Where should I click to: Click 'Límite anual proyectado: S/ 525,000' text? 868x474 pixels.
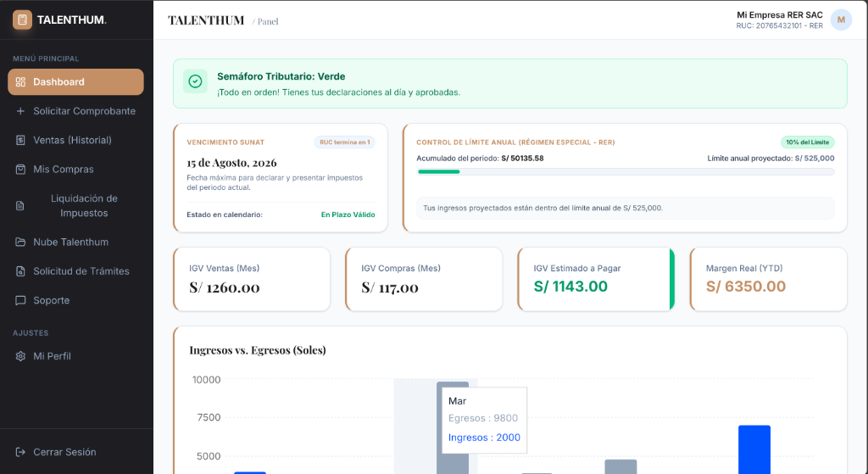point(771,159)
